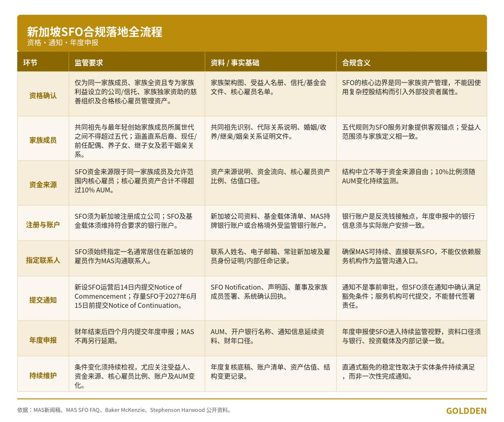Click the 资料 / 事实基础 column header
This screenshot has width=504, height=422.
(235, 62)
